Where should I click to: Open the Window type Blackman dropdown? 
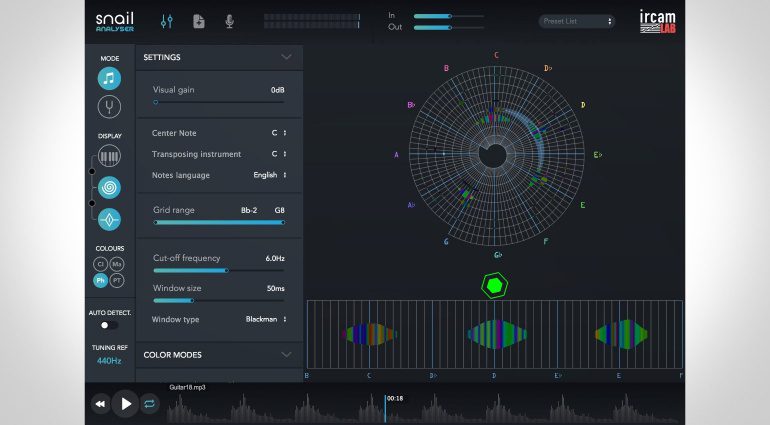click(x=266, y=319)
